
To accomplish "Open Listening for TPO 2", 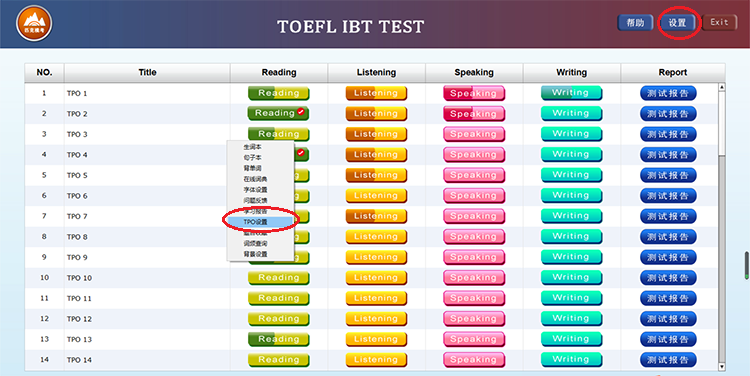I will pyautogui.click(x=376, y=114).
